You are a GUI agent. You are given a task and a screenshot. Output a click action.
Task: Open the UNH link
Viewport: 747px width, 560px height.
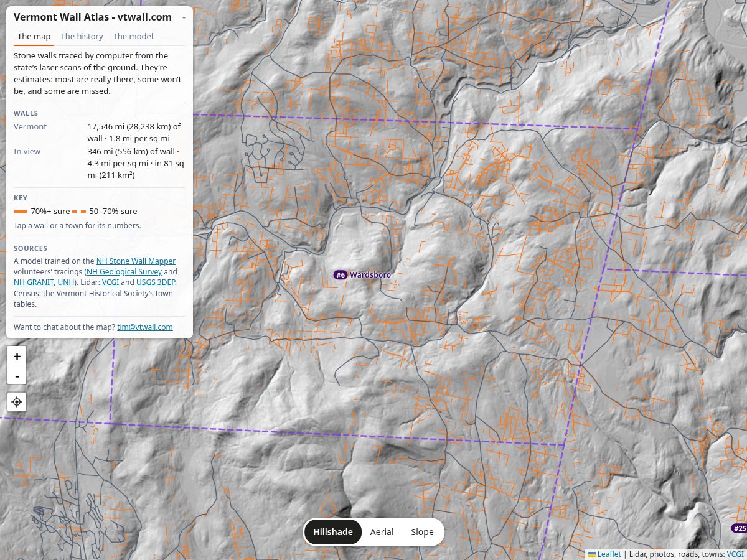point(65,282)
